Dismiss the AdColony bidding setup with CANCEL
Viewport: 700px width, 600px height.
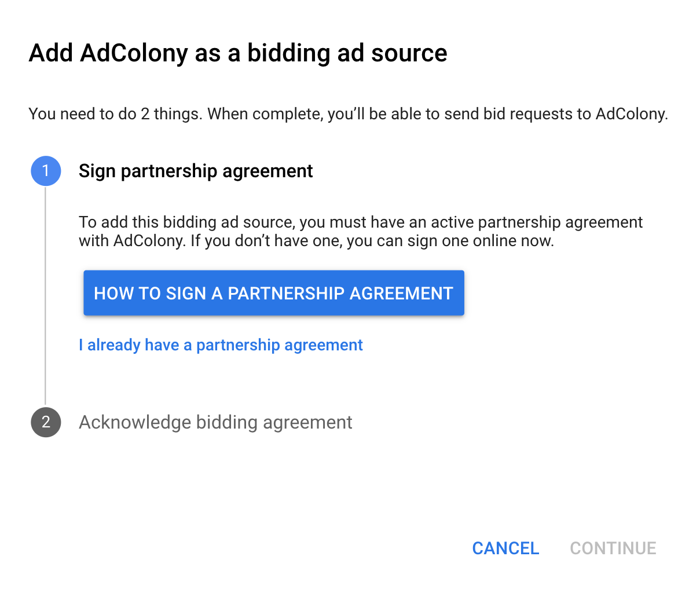coord(505,548)
